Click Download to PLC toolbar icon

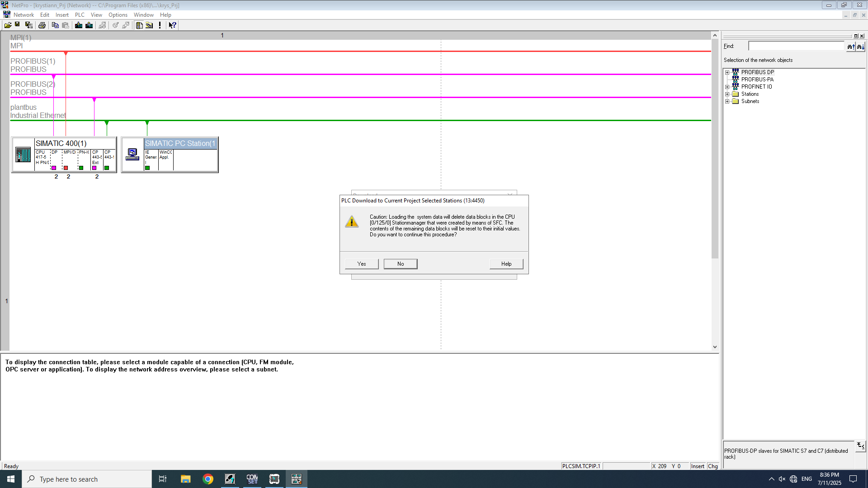point(79,25)
